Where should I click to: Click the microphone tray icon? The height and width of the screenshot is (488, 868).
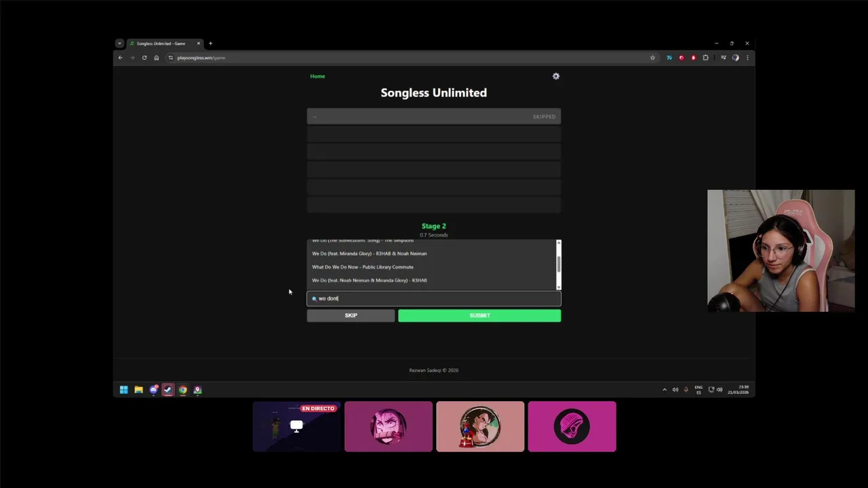pos(686,390)
